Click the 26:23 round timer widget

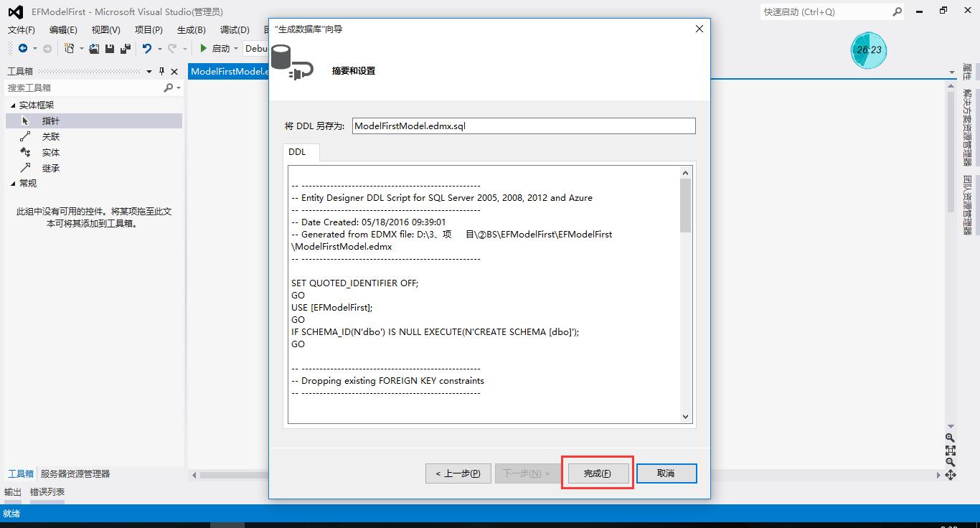(x=869, y=50)
